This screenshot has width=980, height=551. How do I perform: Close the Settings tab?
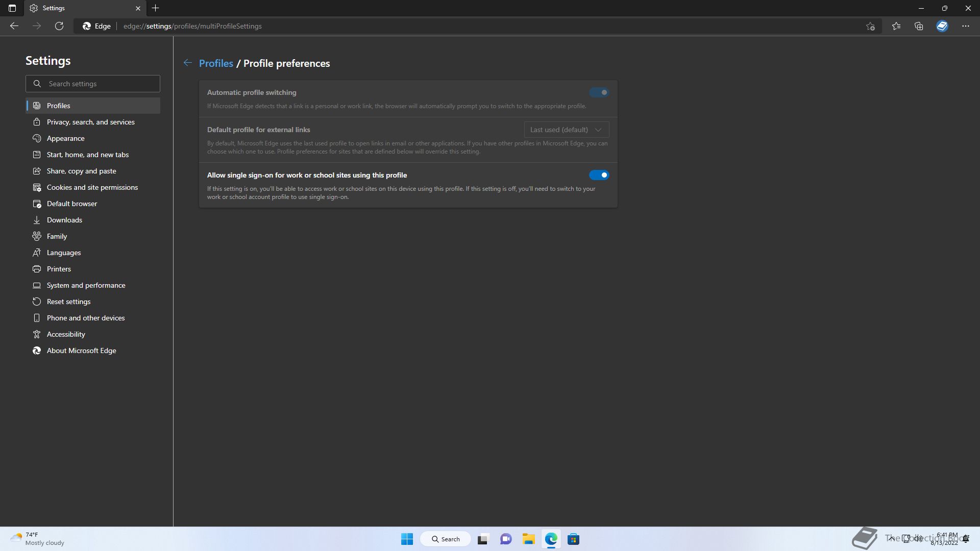[138, 8]
